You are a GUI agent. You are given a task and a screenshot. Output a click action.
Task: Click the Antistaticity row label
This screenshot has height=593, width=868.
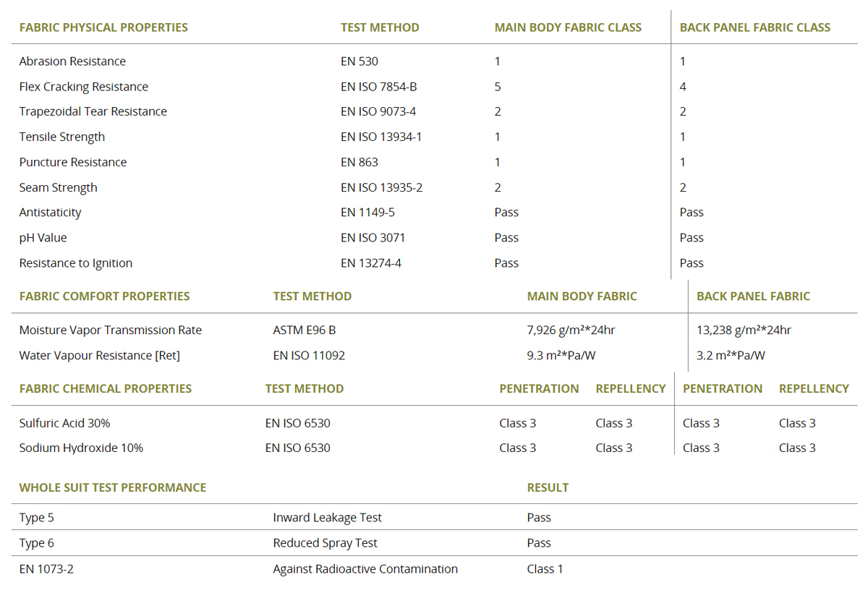click(x=51, y=212)
